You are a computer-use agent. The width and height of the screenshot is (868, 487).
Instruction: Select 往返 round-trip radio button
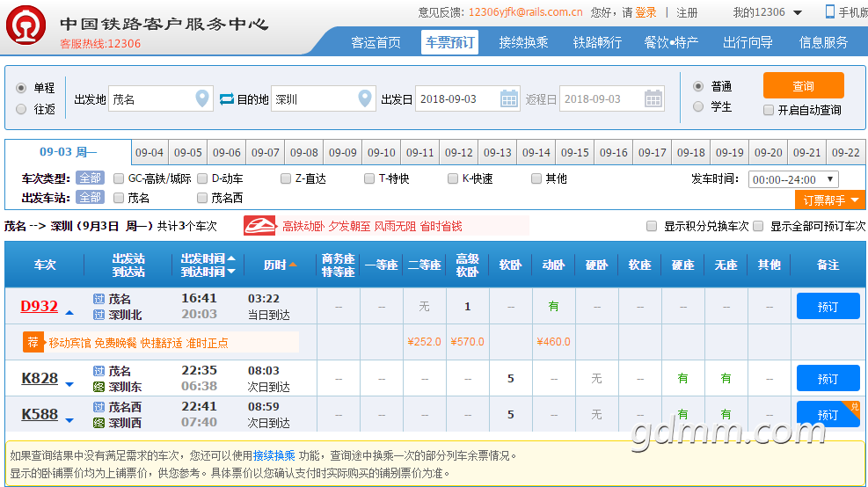[x=21, y=109]
